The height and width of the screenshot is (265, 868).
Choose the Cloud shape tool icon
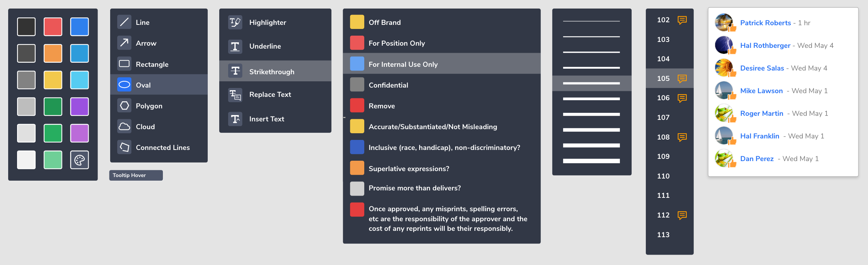[x=124, y=127]
